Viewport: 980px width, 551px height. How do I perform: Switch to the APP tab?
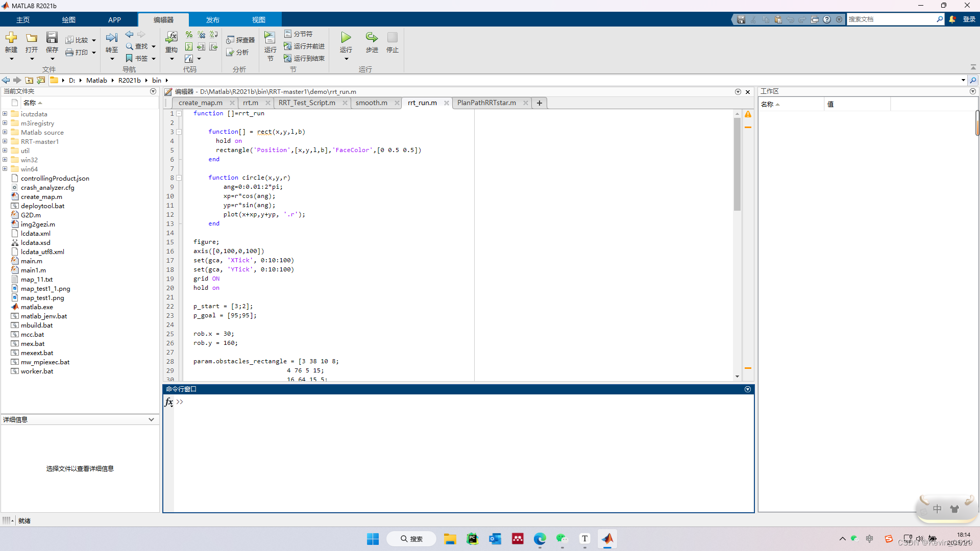(114, 20)
